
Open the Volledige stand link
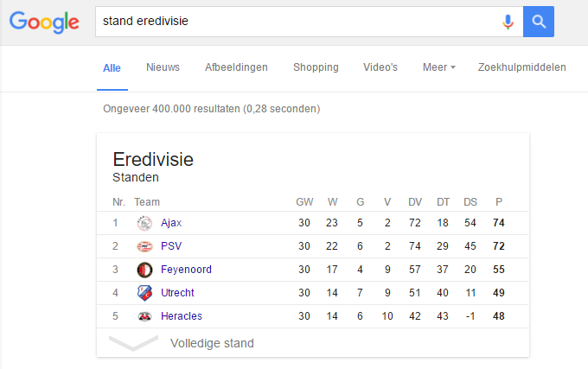[212, 343]
